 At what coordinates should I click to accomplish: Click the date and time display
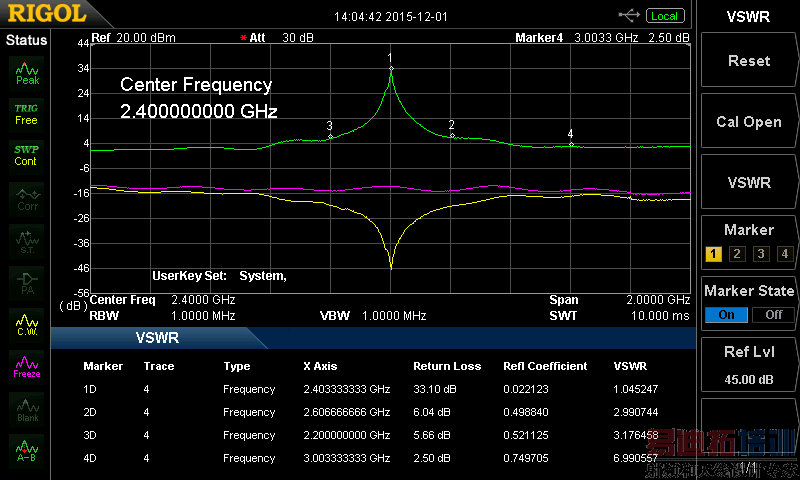391,17
